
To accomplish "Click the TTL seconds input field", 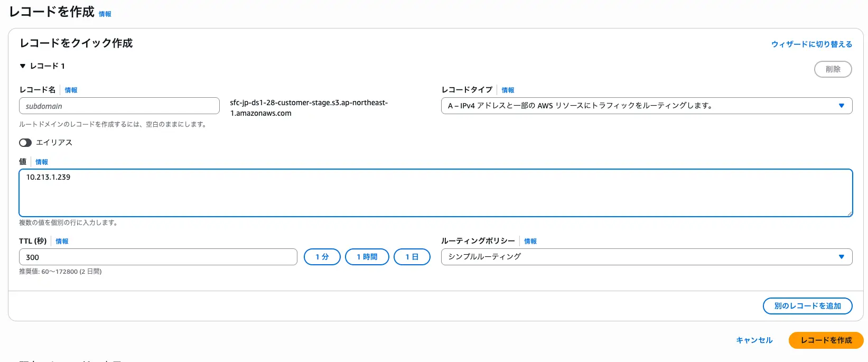I will click(158, 257).
